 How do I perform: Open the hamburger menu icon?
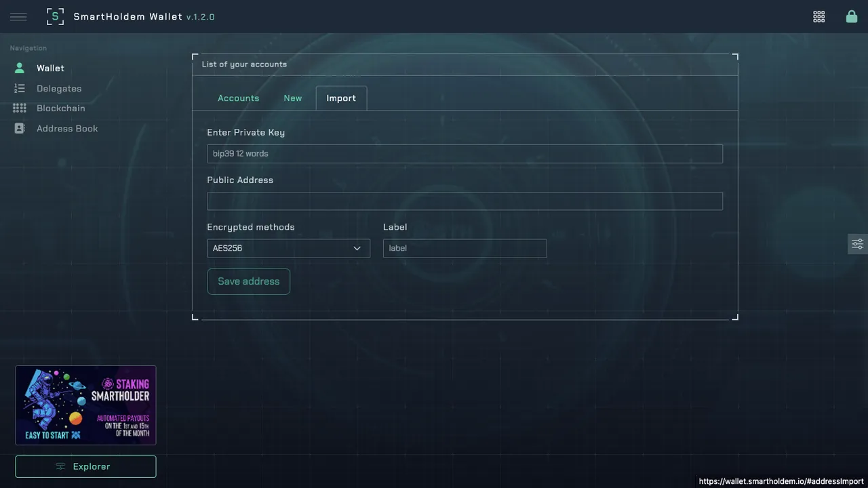(18, 17)
